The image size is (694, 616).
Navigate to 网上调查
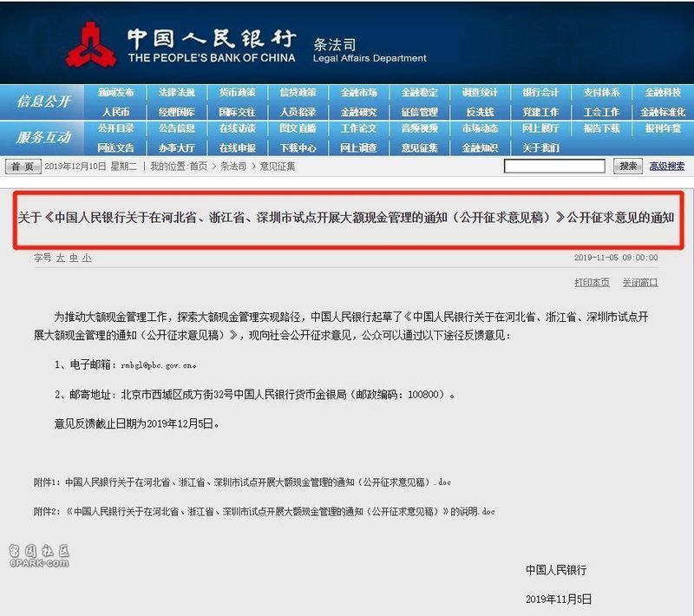point(358,147)
